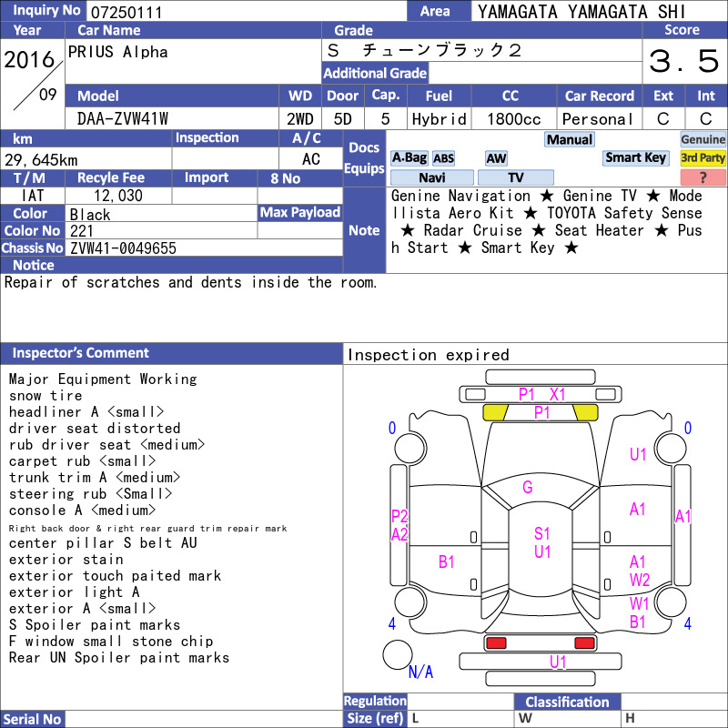The width and height of the screenshot is (728, 728).
Task: Click the Genuine legend badge
Action: 703,139
